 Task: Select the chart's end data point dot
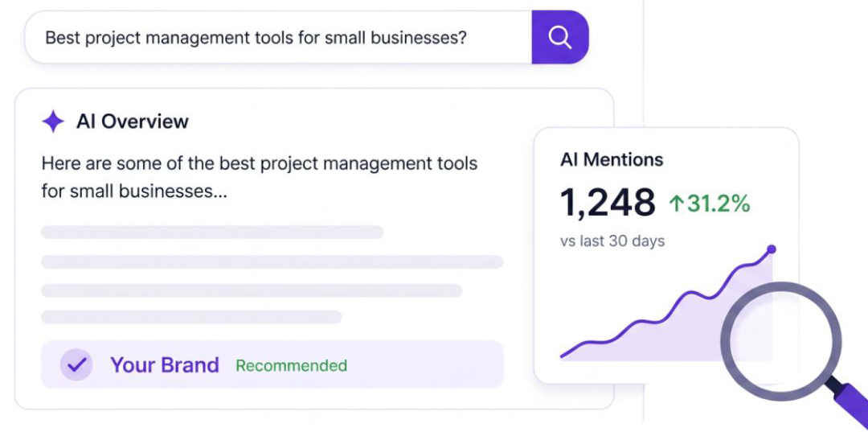tap(772, 249)
